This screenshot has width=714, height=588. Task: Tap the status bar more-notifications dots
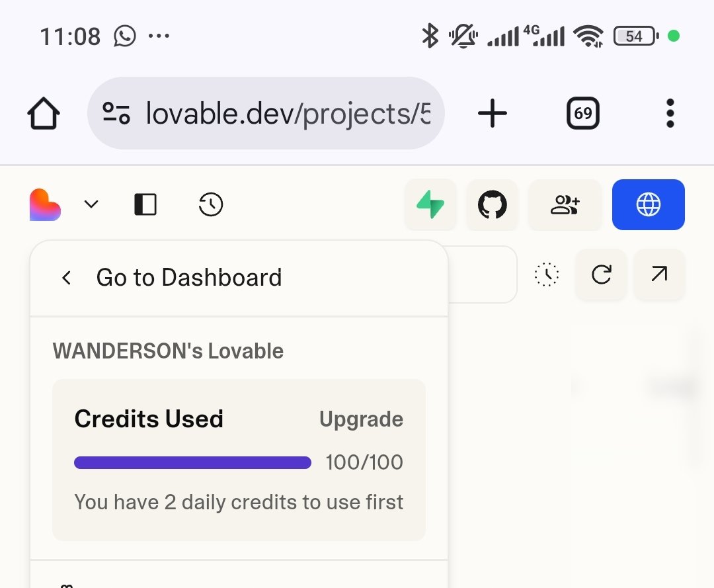[x=159, y=36]
